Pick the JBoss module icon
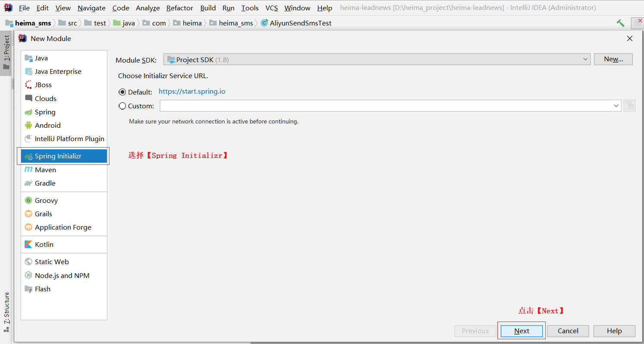 28,85
